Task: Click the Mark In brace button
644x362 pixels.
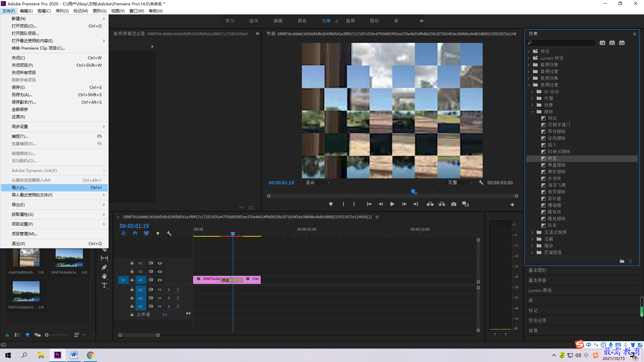Action: pos(343,204)
